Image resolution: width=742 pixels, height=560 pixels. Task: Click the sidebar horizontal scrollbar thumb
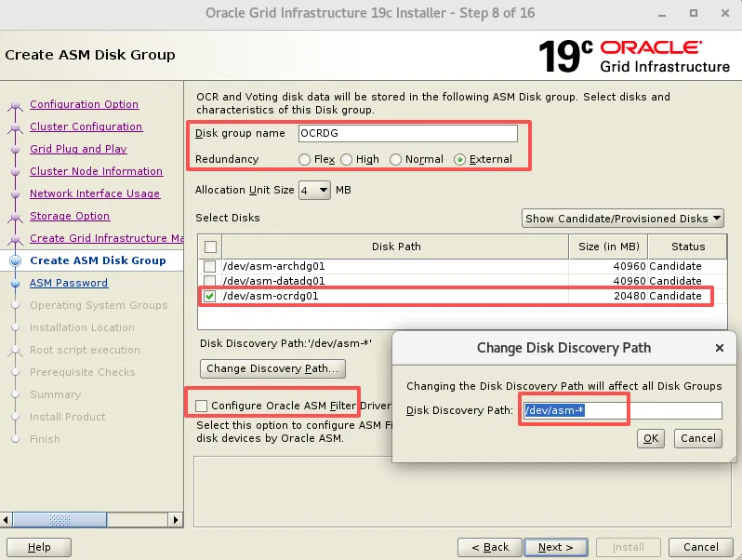(x=60, y=520)
